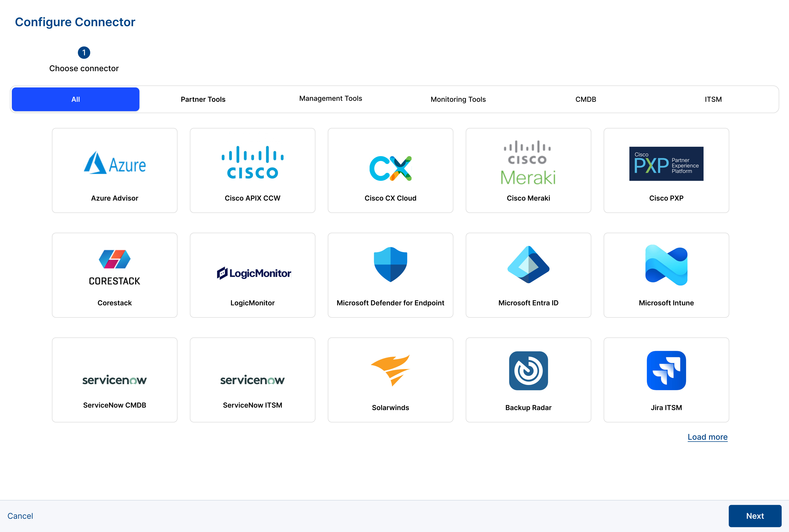Select Microsoft Defender for Endpoint shield icon
Image resolution: width=789 pixels, height=532 pixels.
click(390, 264)
